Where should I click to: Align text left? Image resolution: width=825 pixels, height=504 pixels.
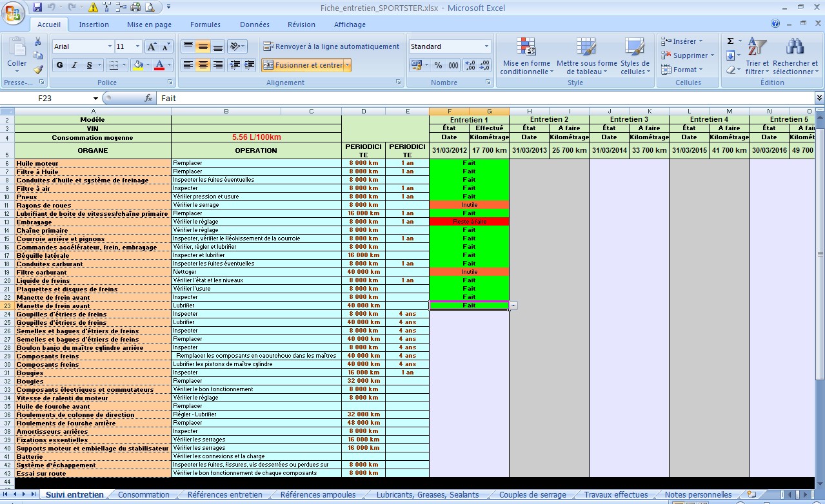click(x=188, y=65)
